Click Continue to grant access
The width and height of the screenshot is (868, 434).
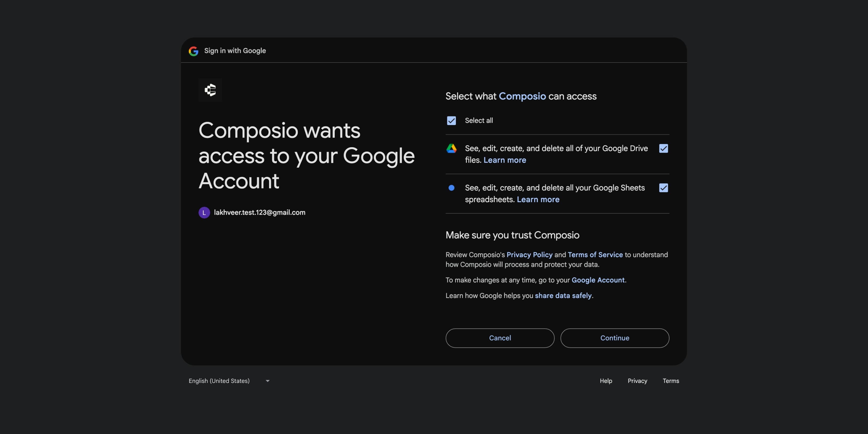(615, 338)
